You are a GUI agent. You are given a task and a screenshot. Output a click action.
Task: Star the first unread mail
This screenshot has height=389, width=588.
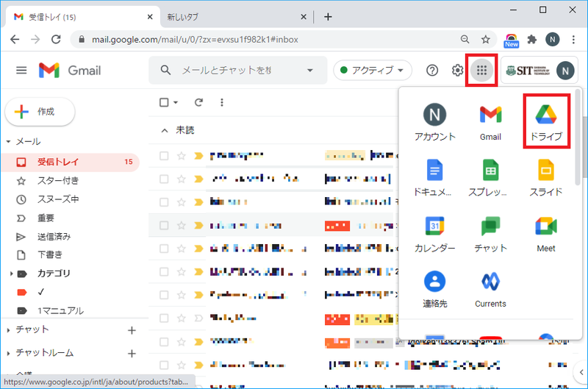(182, 156)
